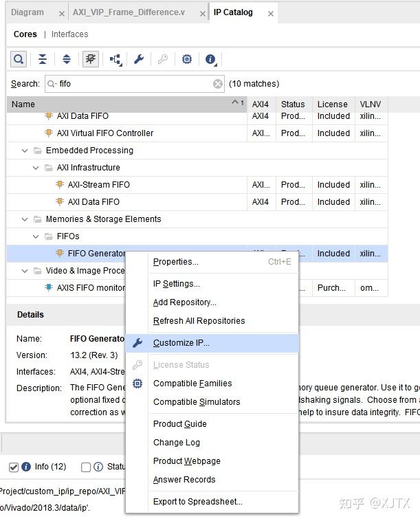420x521 pixels.
Task: Click the FIFO Generator core icon
Action: (60, 253)
